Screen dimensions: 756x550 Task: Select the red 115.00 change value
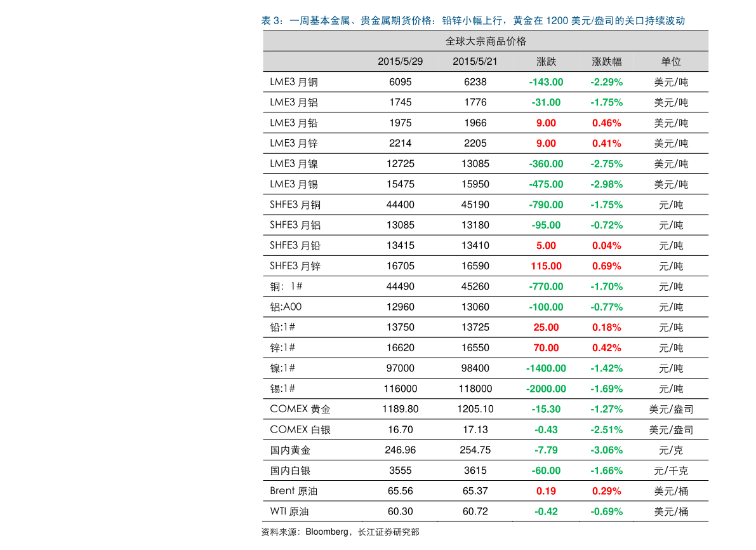point(546,266)
